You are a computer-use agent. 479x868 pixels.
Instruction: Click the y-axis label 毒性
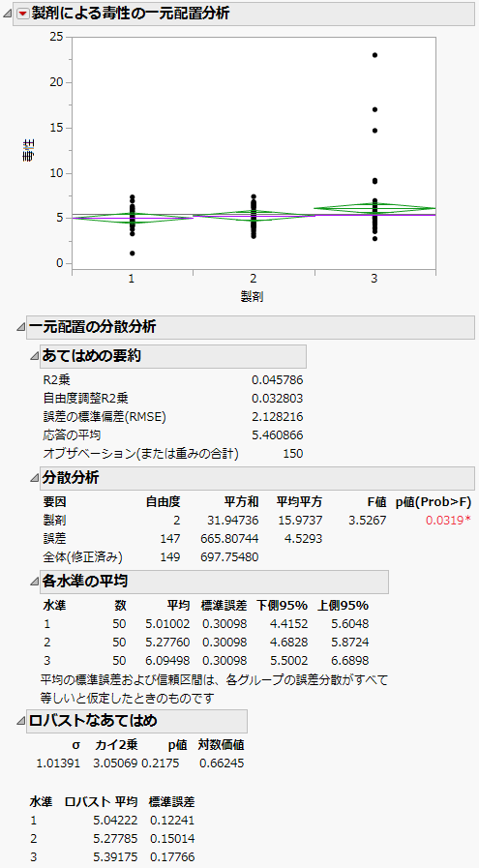[x=28, y=151]
